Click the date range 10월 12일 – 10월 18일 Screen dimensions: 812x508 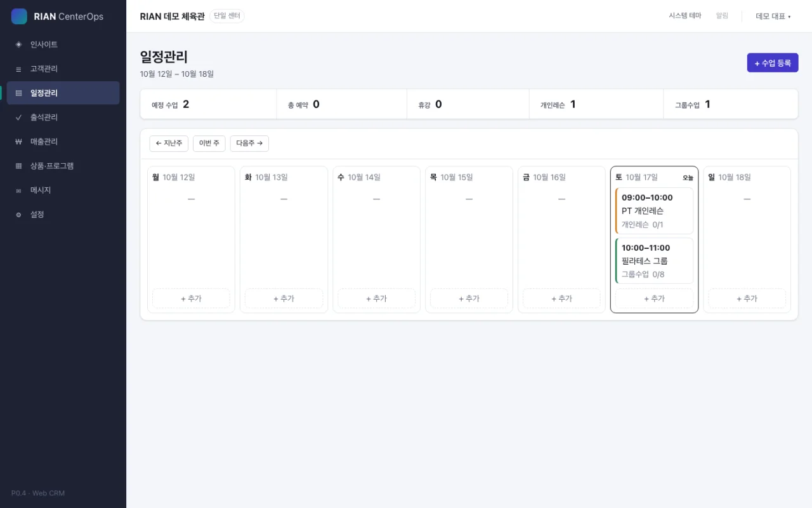177,74
